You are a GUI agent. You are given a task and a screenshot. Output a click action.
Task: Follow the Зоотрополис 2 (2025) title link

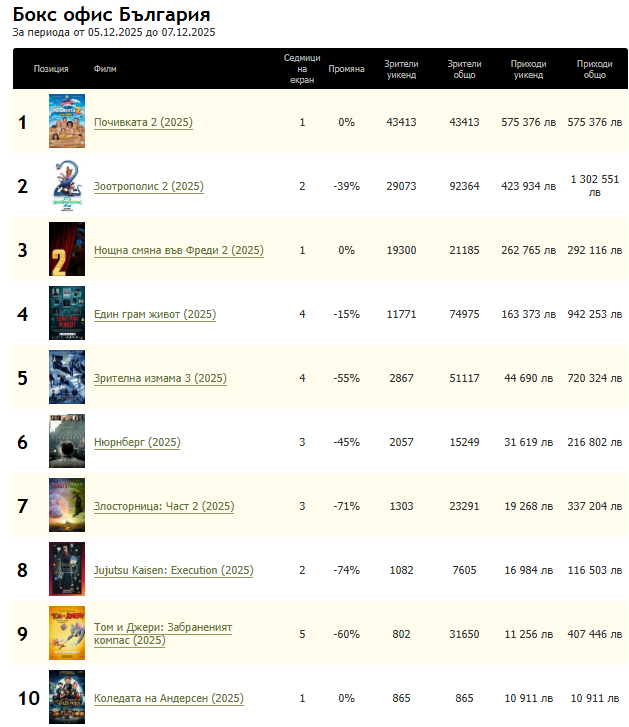[x=149, y=186]
